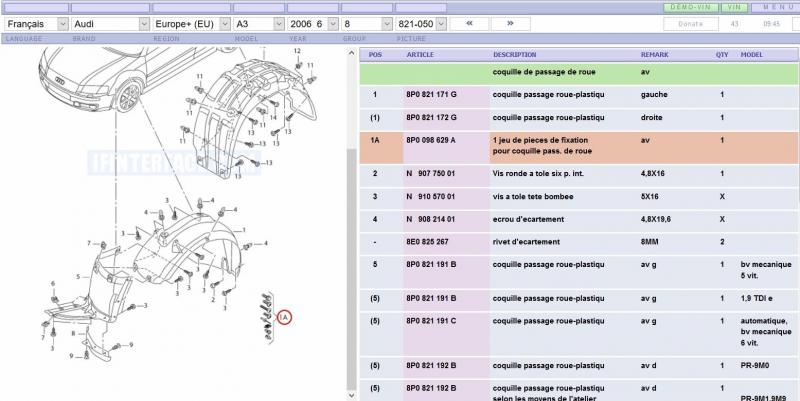Click callout number 2 in diagram
The width and height of the screenshot is (800, 401).
coord(213,300)
